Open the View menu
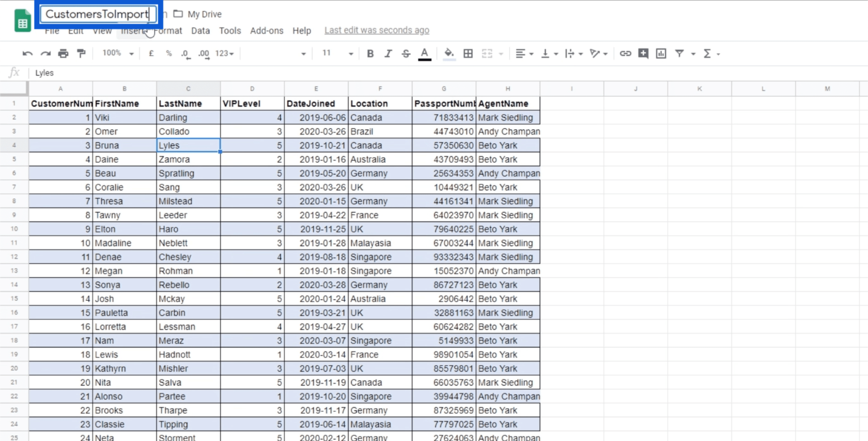868x441 pixels. pos(102,31)
